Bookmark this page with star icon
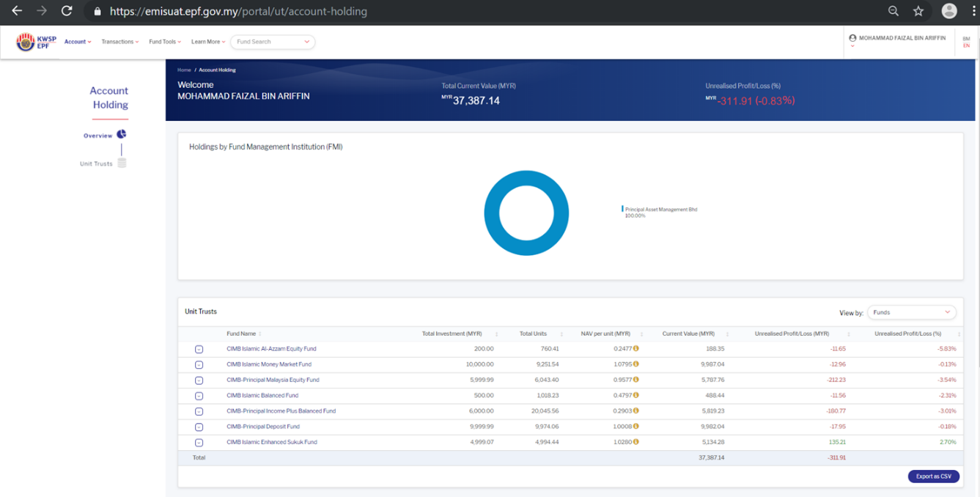This screenshot has height=497, width=980. coord(918,11)
